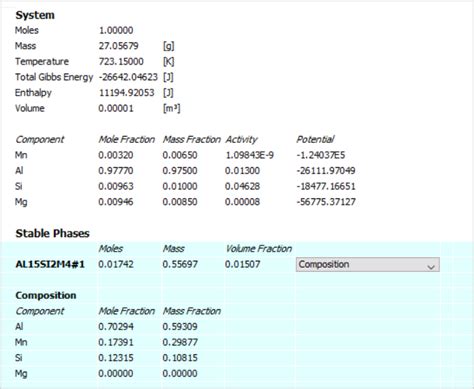
Task: Click phase Mn mole fraction 0.17391
Action: 116,342
